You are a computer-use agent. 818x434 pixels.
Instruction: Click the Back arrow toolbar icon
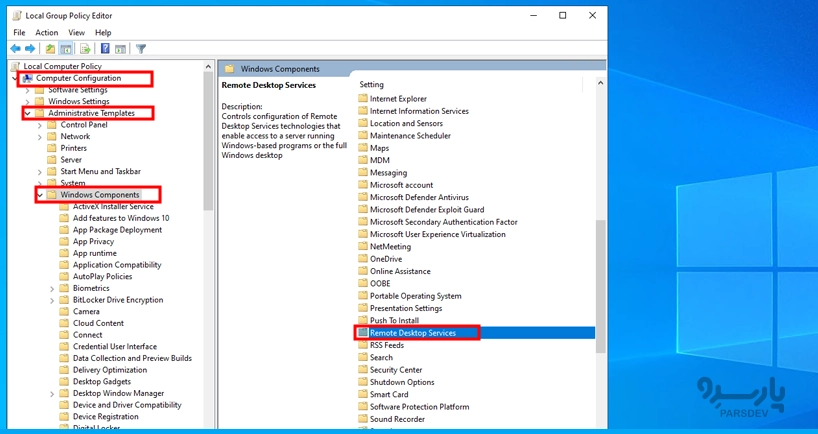tap(15, 48)
